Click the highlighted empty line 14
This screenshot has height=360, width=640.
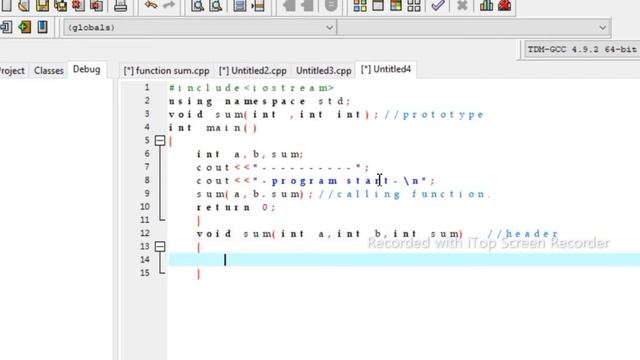tap(404, 260)
